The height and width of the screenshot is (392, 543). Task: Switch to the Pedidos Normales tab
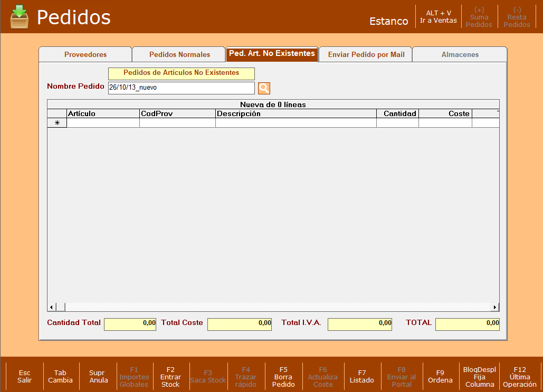point(179,54)
